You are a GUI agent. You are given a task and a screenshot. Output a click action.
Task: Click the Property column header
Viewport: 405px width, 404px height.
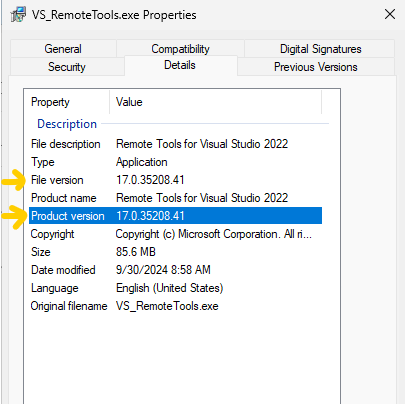(x=67, y=102)
